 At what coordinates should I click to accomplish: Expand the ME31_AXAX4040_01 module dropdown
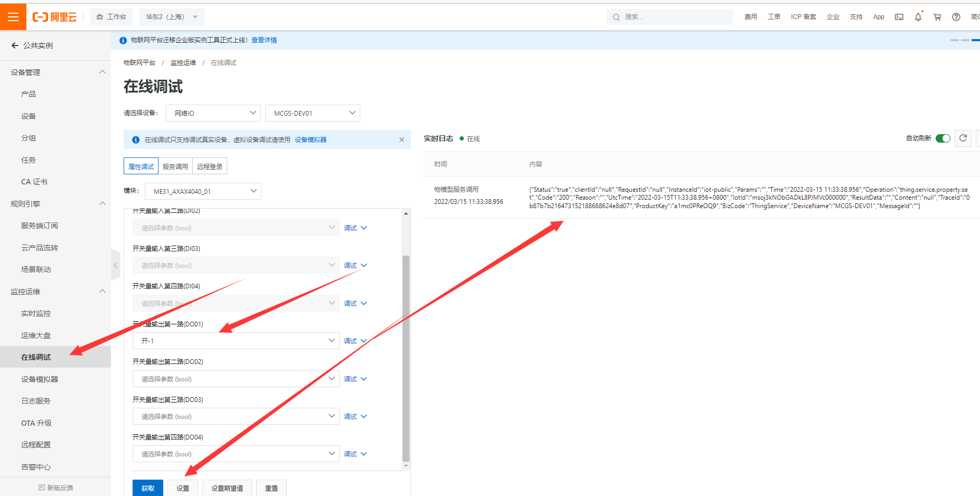[203, 191]
